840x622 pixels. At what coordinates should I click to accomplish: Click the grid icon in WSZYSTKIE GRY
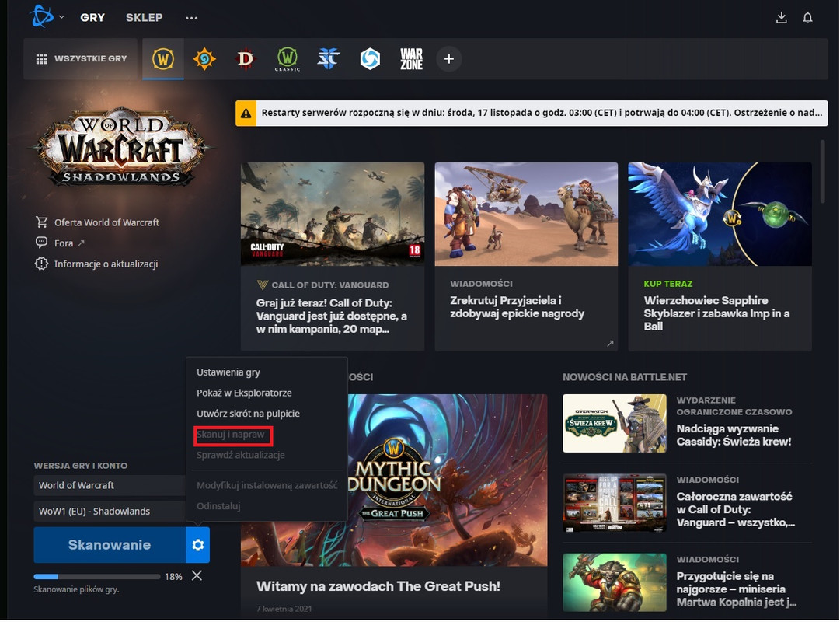point(41,58)
